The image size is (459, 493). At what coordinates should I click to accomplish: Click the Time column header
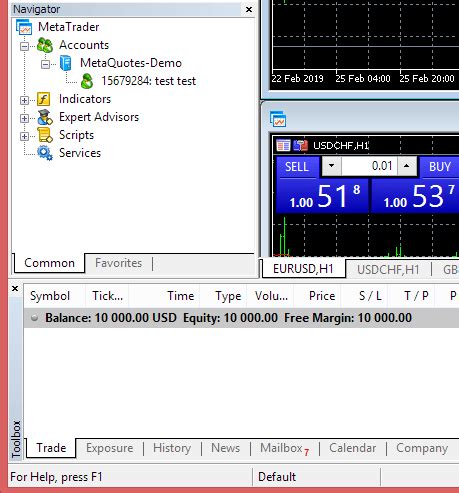(164, 296)
